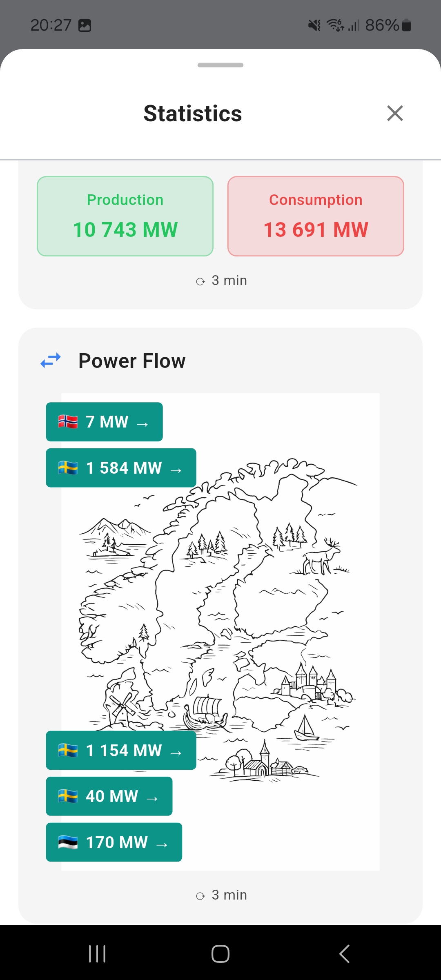Select the Norway 7 MW flow chip
The width and height of the screenshot is (441, 980).
[x=104, y=422]
